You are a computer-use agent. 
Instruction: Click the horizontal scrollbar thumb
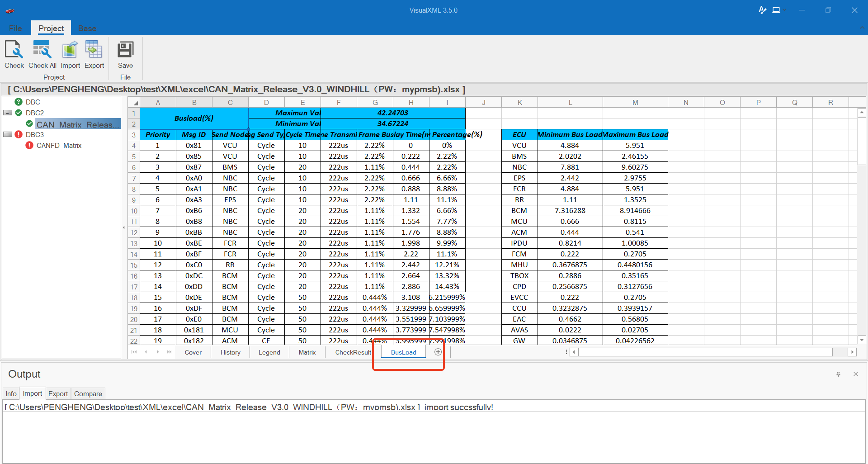click(x=705, y=352)
